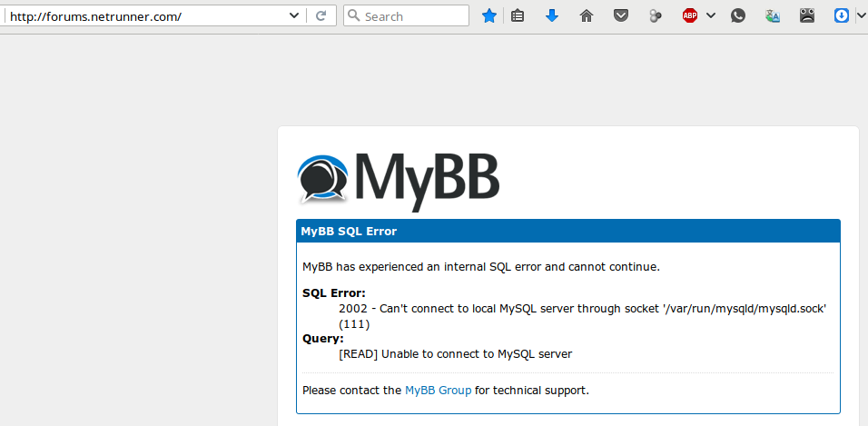Click the Pocket save icon
This screenshot has width=868, height=426.
coord(621,16)
